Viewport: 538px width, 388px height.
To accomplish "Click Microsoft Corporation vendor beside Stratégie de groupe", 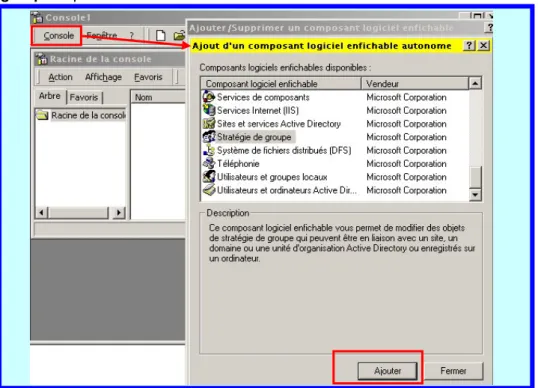I will [406, 137].
